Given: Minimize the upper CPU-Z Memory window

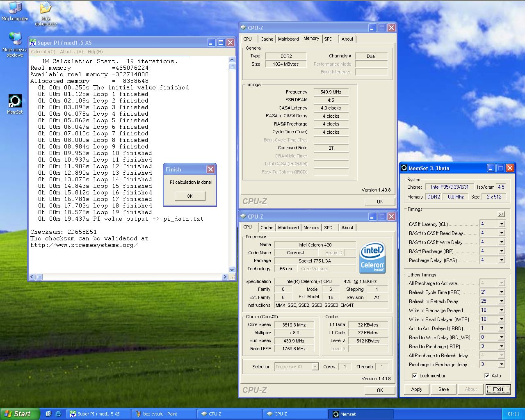Looking at the screenshot, I should (x=372, y=27).
